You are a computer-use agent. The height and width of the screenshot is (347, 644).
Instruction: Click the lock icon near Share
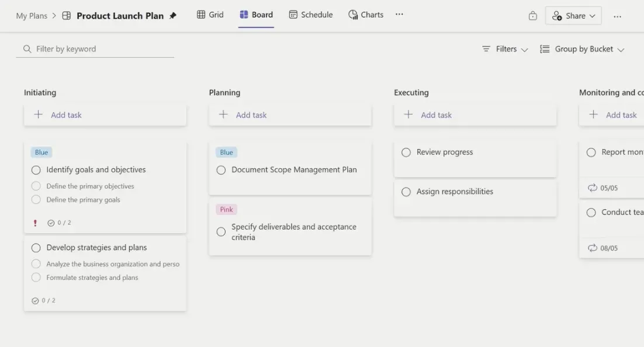532,16
